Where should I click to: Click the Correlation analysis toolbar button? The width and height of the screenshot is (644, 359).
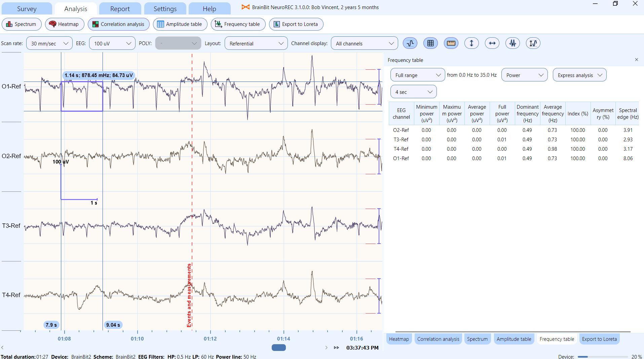point(118,24)
